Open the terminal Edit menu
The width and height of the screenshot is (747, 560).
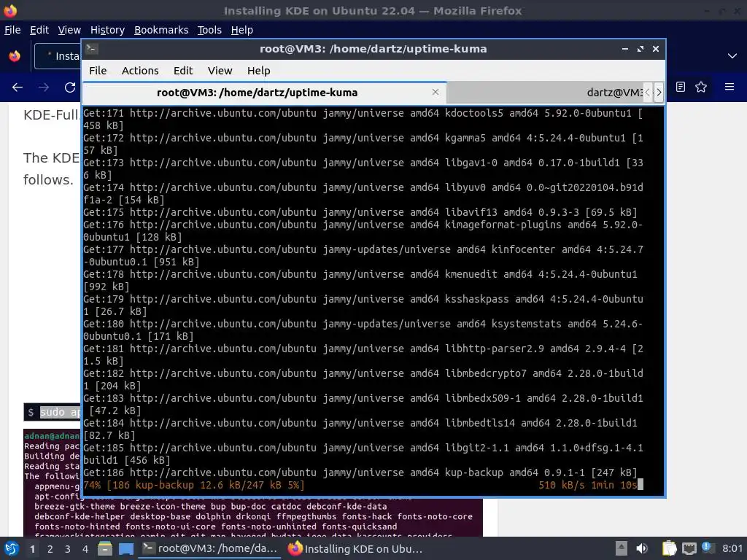[183, 71]
